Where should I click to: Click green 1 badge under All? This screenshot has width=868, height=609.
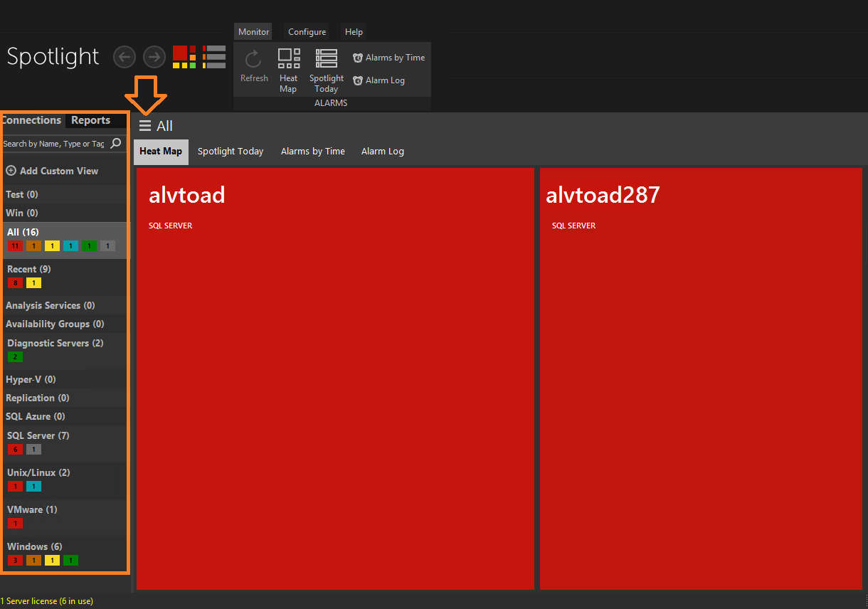[89, 246]
